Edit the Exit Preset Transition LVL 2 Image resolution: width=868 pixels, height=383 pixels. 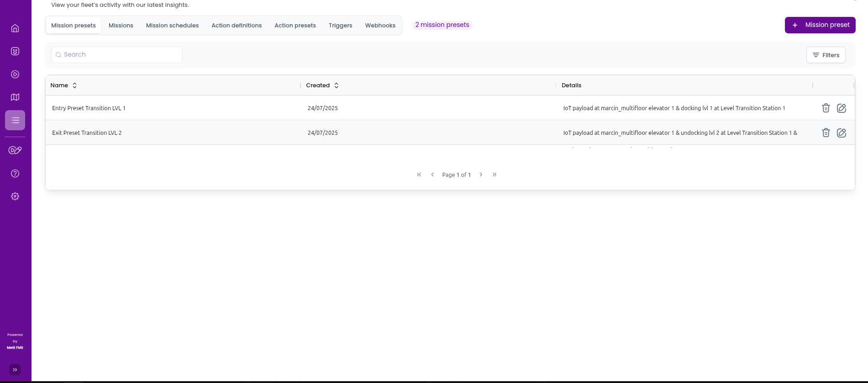click(x=841, y=133)
